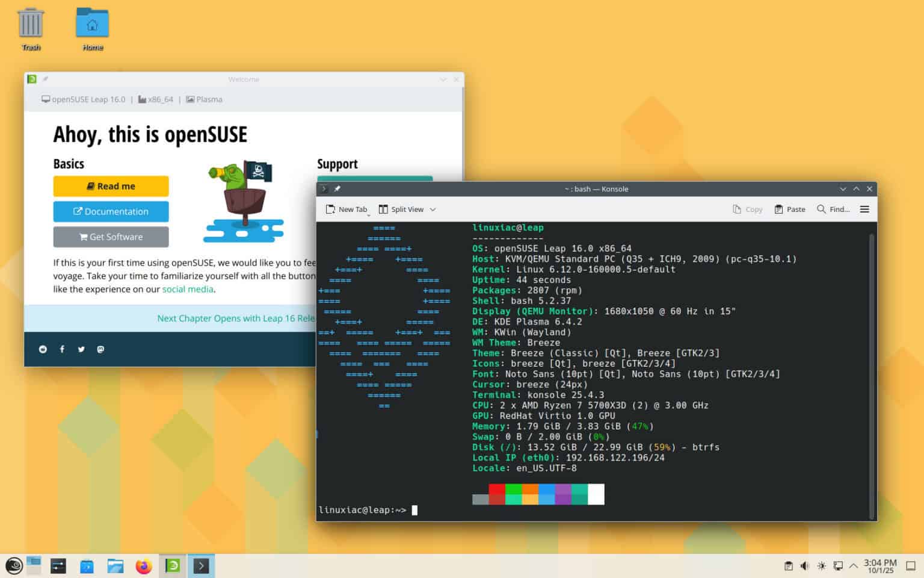The height and width of the screenshot is (578, 924).
Task: Launch Firefox from the taskbar
Action: point(144,565)
